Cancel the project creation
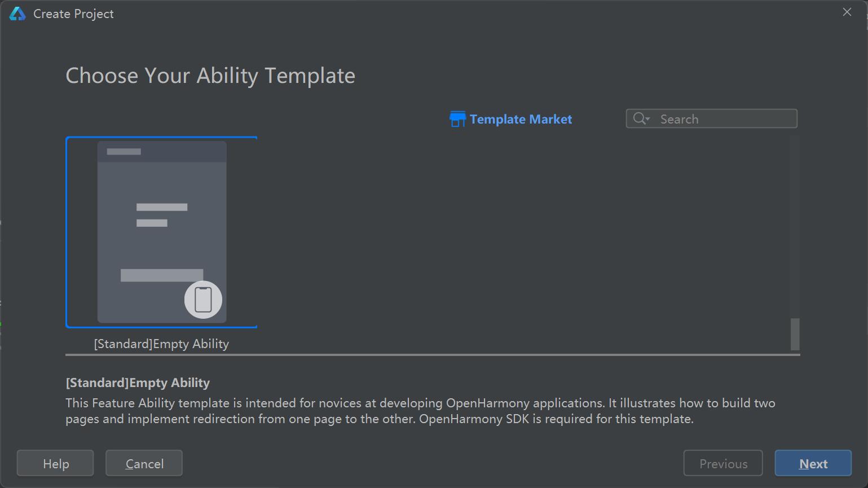 coord(144,463)
